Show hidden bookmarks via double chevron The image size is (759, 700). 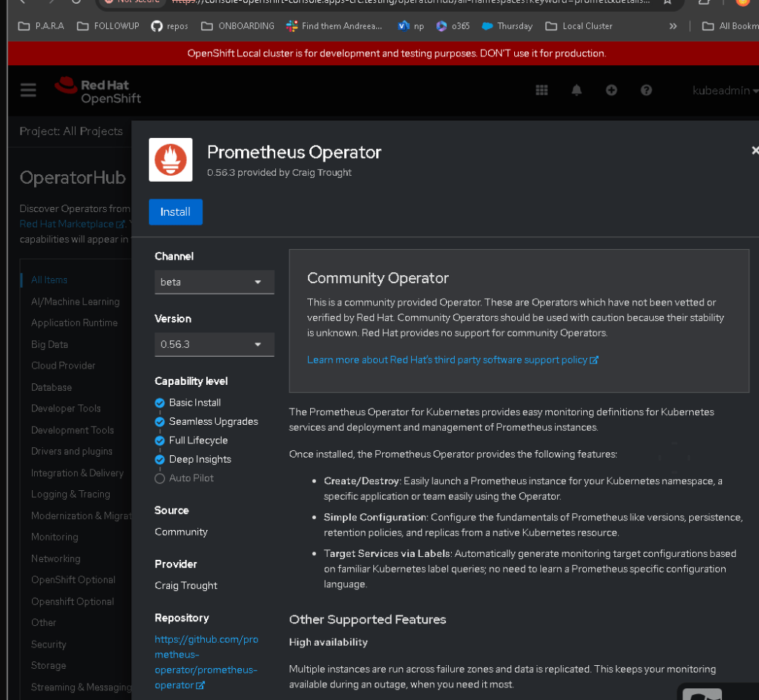click(x=673, y=26)
